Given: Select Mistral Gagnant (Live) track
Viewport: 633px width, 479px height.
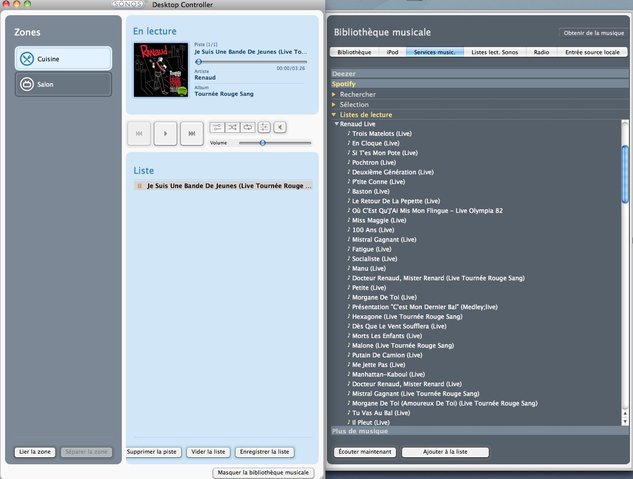Looking at the screenshot, I should (384, 240).
